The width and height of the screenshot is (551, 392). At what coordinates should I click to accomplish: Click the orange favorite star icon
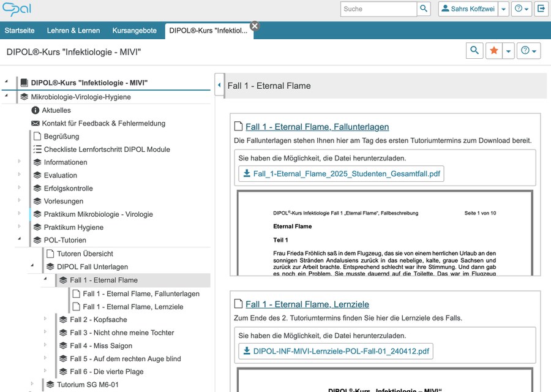click(493, 51)
